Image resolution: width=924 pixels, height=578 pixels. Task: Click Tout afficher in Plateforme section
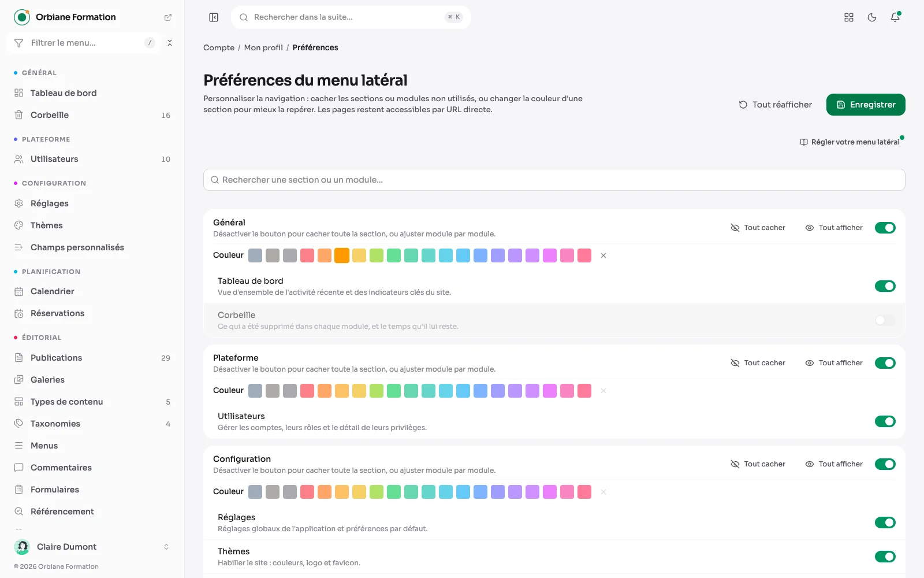pyautogui.click(x=834, y=363)
